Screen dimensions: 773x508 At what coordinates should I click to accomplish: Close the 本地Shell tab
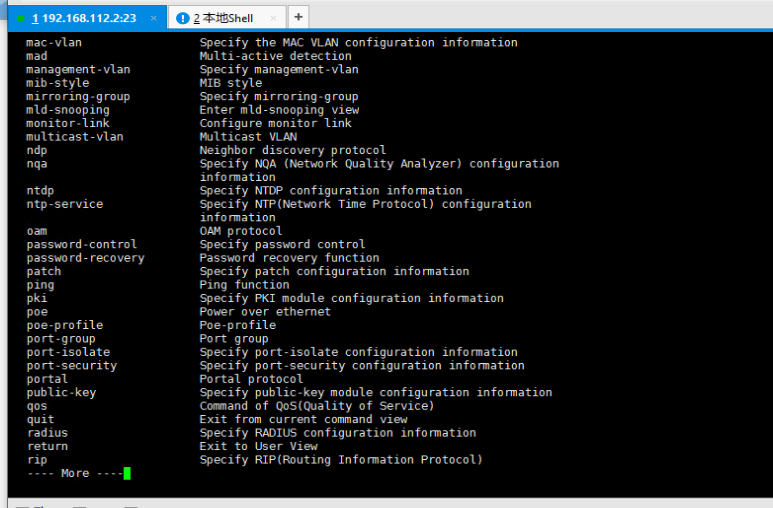271,18
